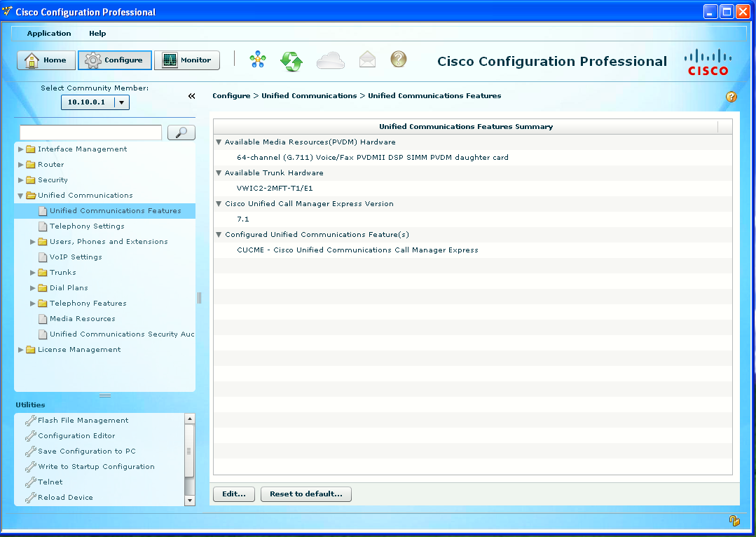Open Unified Communications Security Audit item
Image resolution: width=756 pixels, height=537 pixels.
coord(122,334)
